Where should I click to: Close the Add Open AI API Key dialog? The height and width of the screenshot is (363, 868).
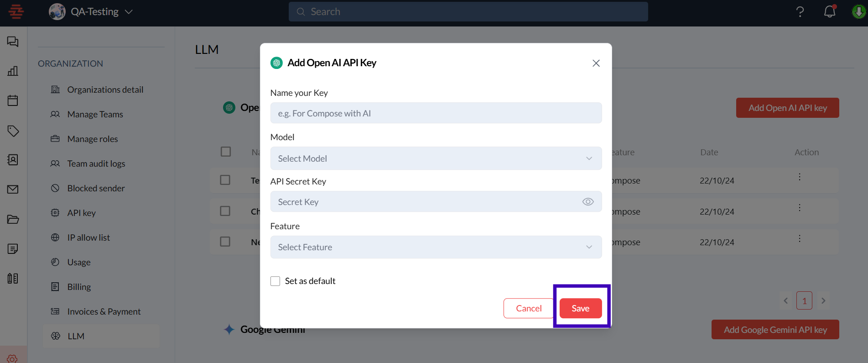tap(596, 63)
